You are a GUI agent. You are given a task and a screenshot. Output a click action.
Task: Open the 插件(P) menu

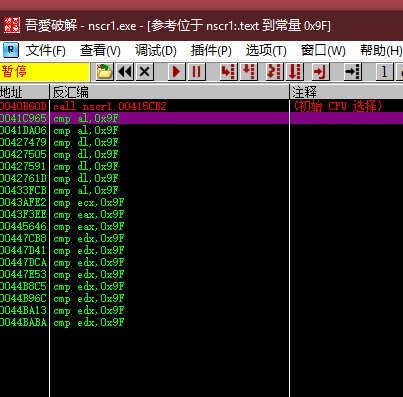click(211, 51)
